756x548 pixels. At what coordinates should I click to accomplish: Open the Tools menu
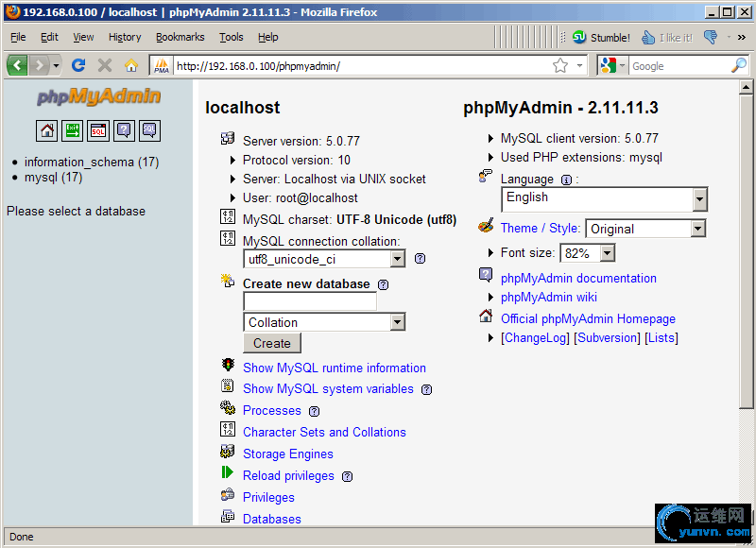tap(232, 37)
